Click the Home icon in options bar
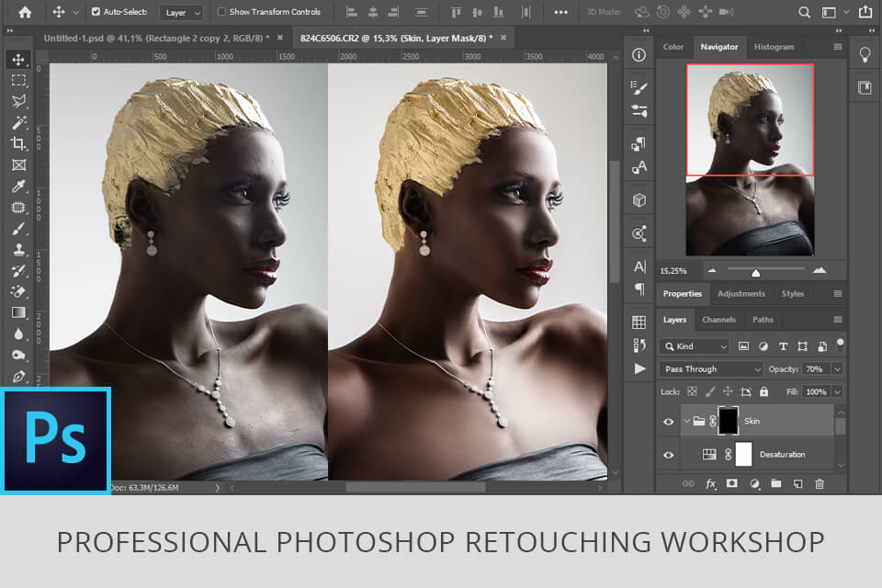 tap(25, 12)
